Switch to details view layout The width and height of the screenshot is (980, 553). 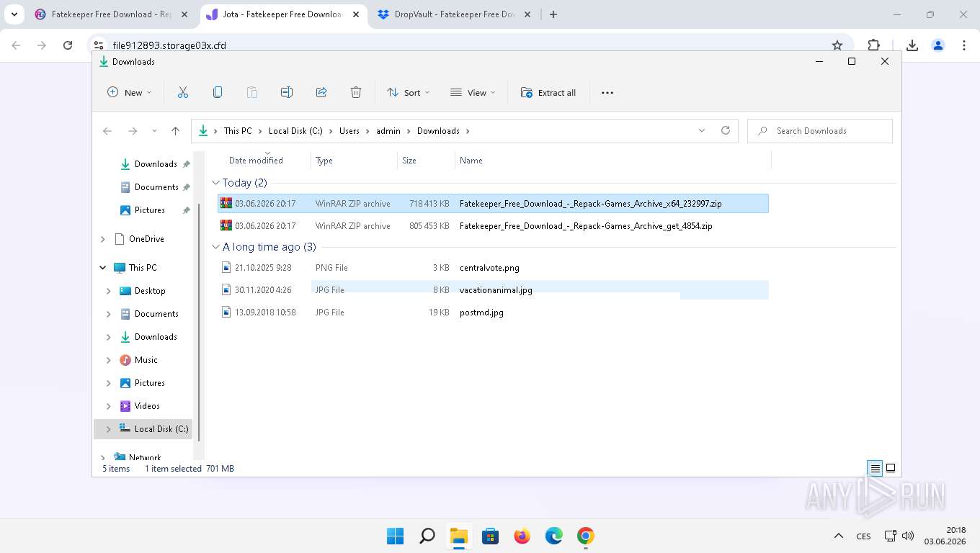coord(875,468)
